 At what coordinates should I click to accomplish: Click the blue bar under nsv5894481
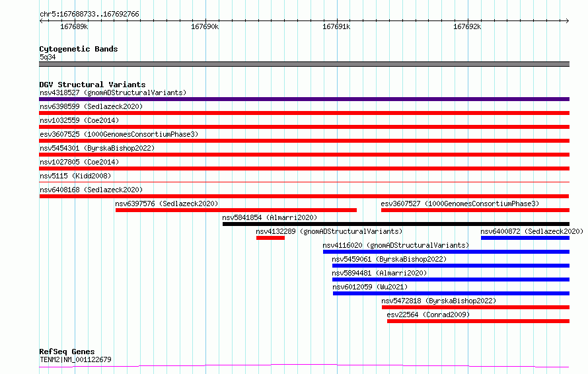451,280
